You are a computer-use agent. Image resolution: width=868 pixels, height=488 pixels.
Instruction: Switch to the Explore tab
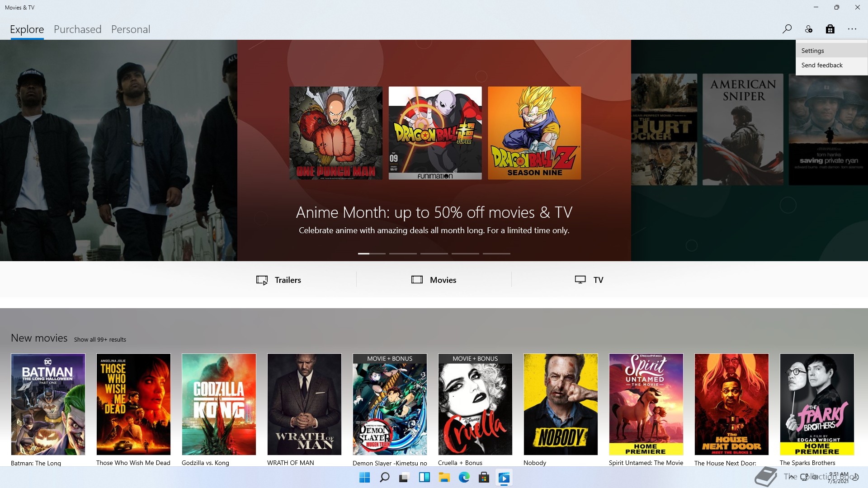point(27,29)
